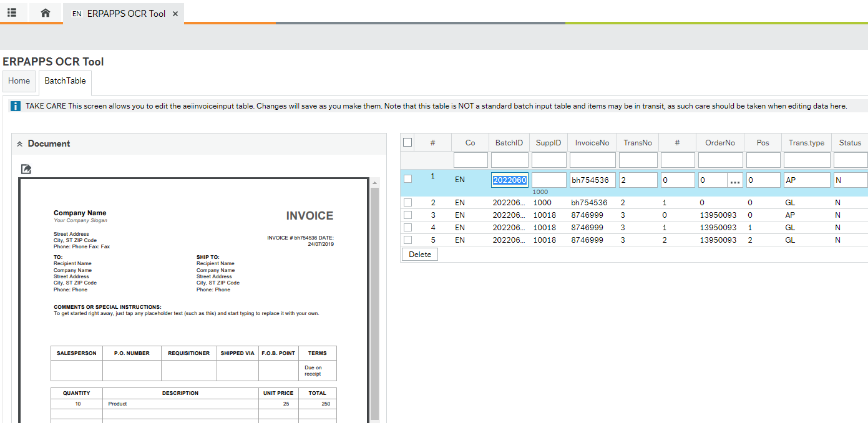
Task: Click the BatchID value 2022060 input field
Action: (509, 180)
